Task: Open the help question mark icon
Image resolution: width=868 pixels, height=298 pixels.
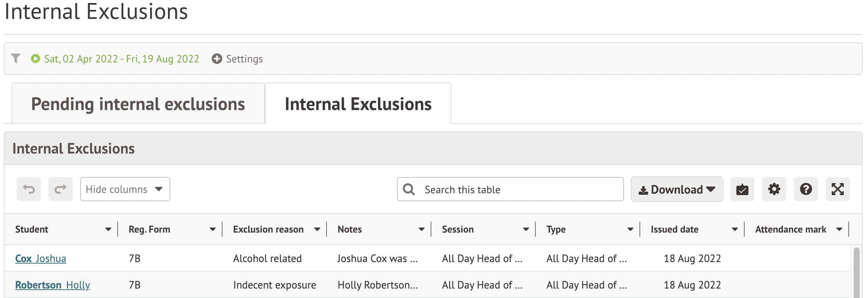Action: coord(806,189)
